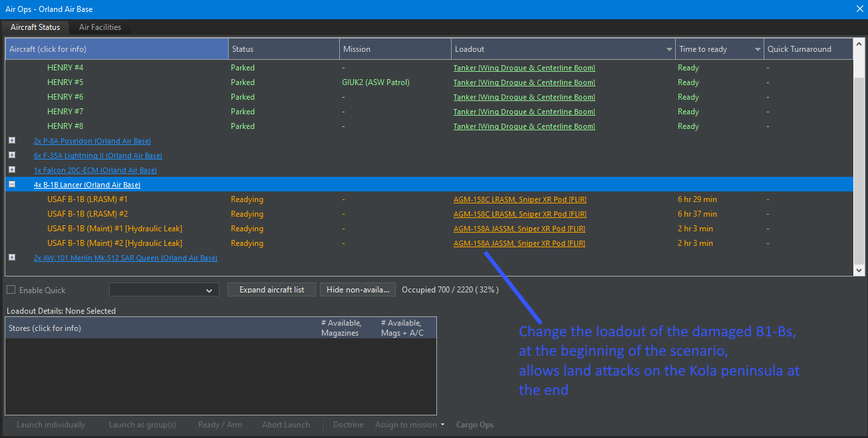868x438 pixels.
Task: Expand the 2x P-8A Poseidon group
Action: pyautogui.click(x=12, y=141)
